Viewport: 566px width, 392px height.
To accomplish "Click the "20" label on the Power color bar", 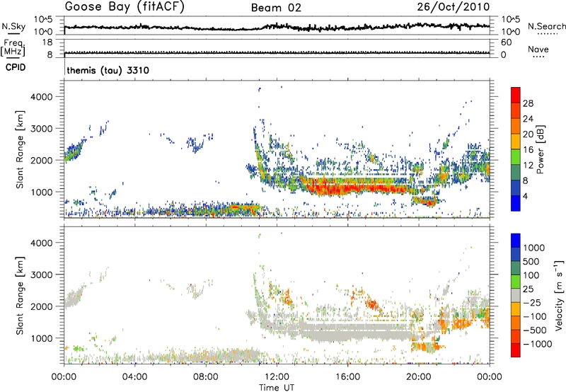I will 528,134.
